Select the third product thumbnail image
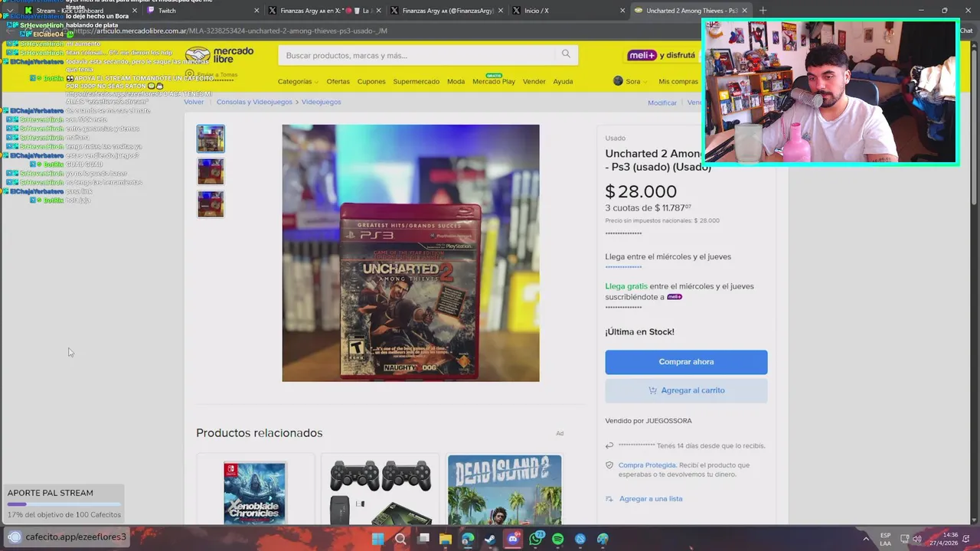980x551 pixels. coord(211,204)
